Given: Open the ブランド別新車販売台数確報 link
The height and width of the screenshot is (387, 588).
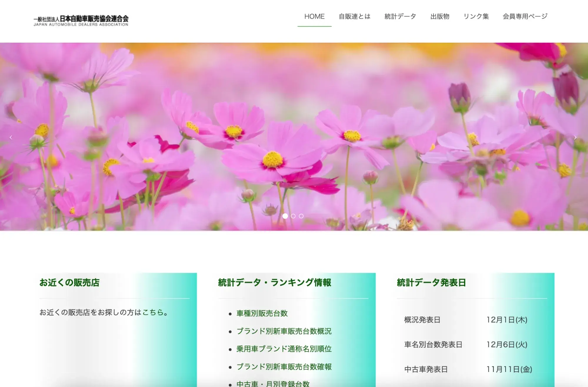Looking at the screenshot, I should [x=284, y=367].
